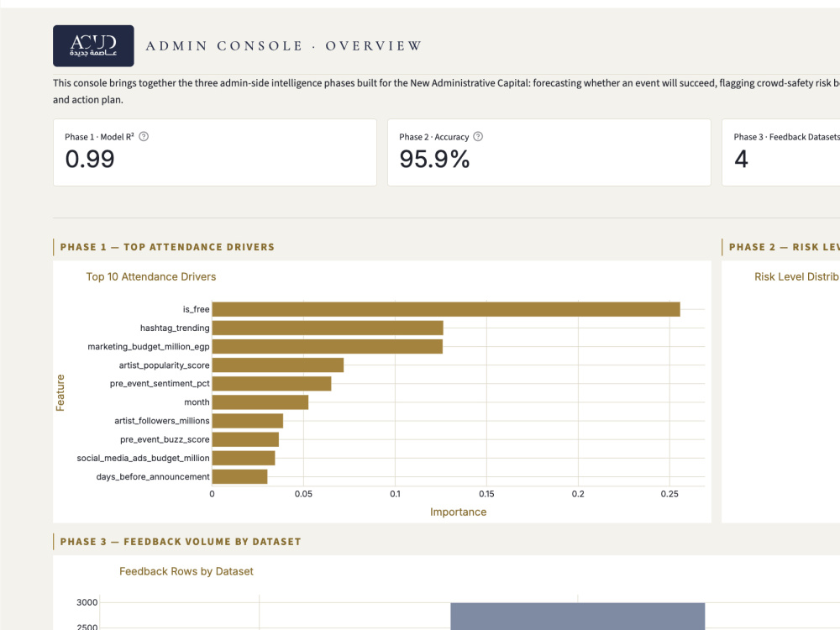The image size is (840, 630).
Task: Click the hashtag_trending bar
Action: tap(328, 328)
